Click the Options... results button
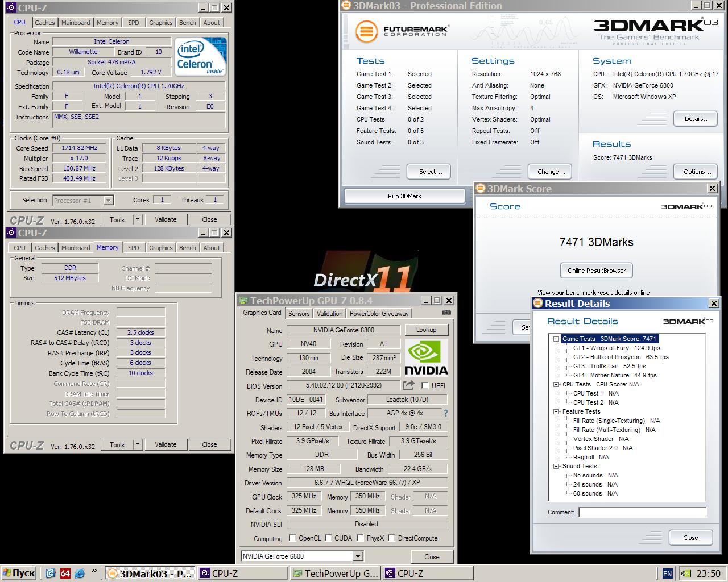The height and width of the screenshot is (582, 728). tap(696, 172)
